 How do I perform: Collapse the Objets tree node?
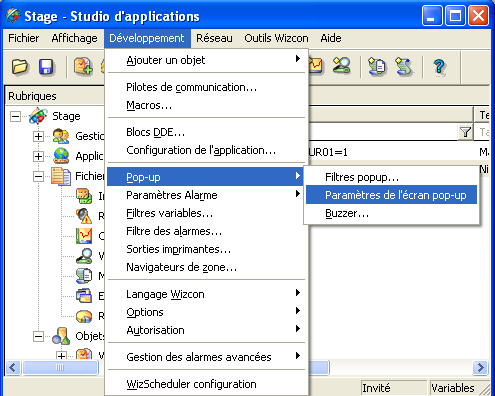pyautogui.click(x=38, y=336)
